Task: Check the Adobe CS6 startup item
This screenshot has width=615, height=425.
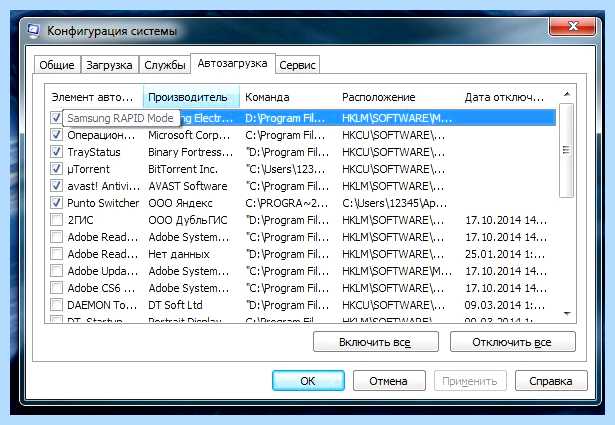Action: (x=56, y=288)
